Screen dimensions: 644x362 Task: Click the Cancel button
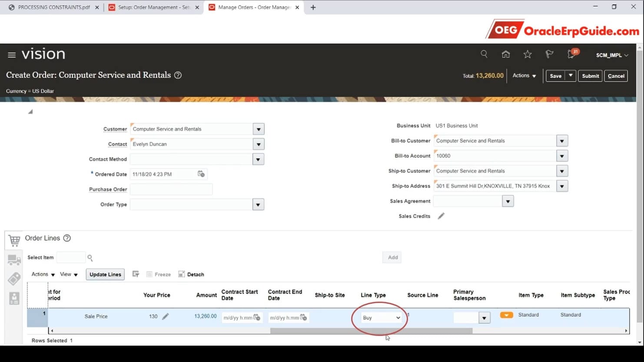tap(616, 76)
